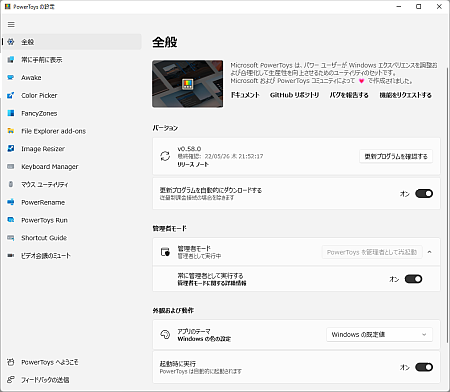The image size is (450, 392).
Task: Open the Awake settings label
Action: (31, 78)
